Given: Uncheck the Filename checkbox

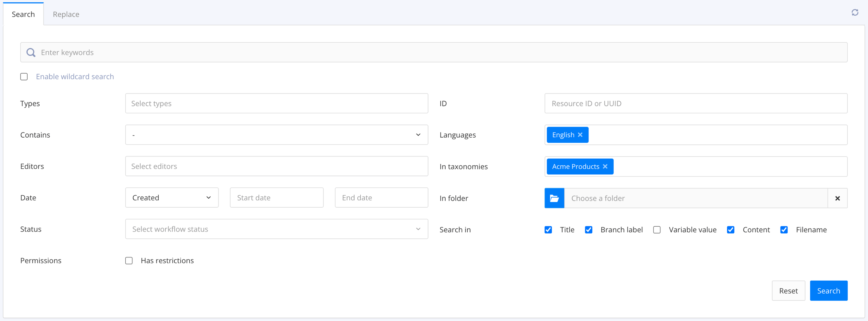Looking at the screenshot, I should [x=784, y=230].
